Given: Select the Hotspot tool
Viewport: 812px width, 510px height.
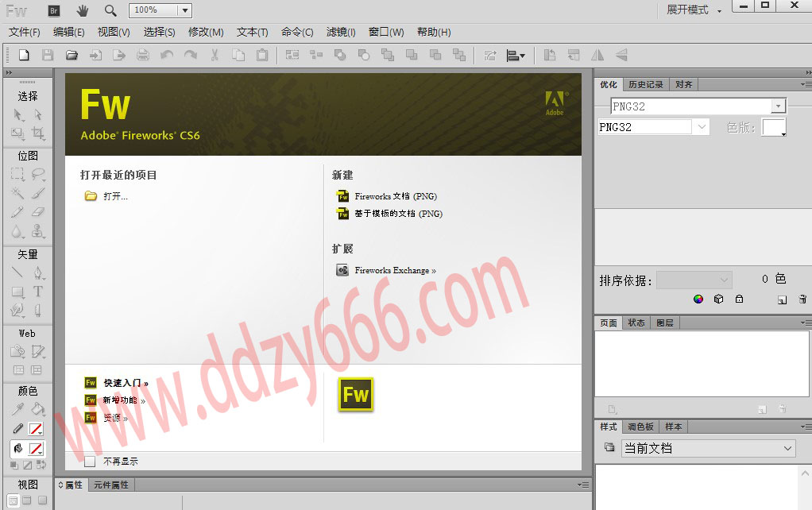Looking at the screenshot, I should (17, 352).
